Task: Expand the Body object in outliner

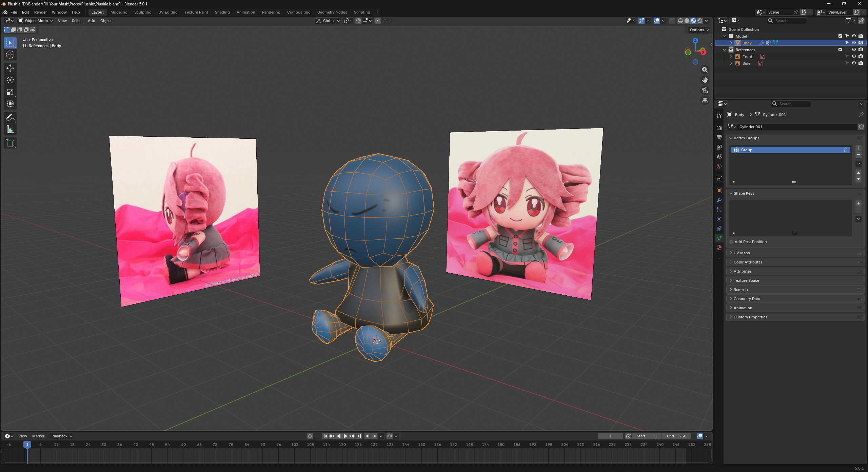Action: tap(731, 43)
